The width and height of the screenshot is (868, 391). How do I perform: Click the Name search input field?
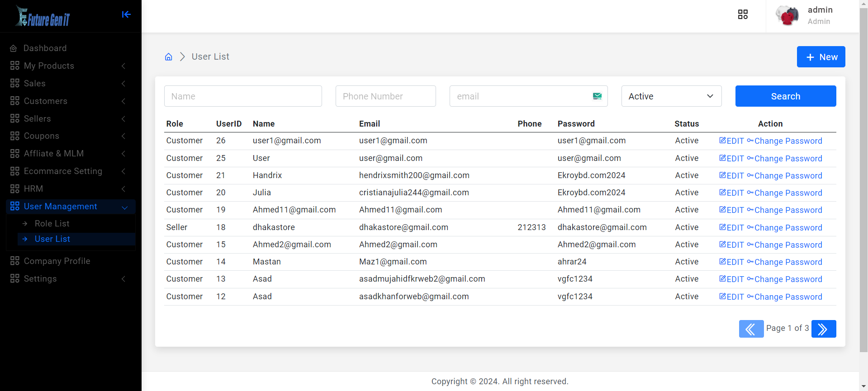pos(243,96)
